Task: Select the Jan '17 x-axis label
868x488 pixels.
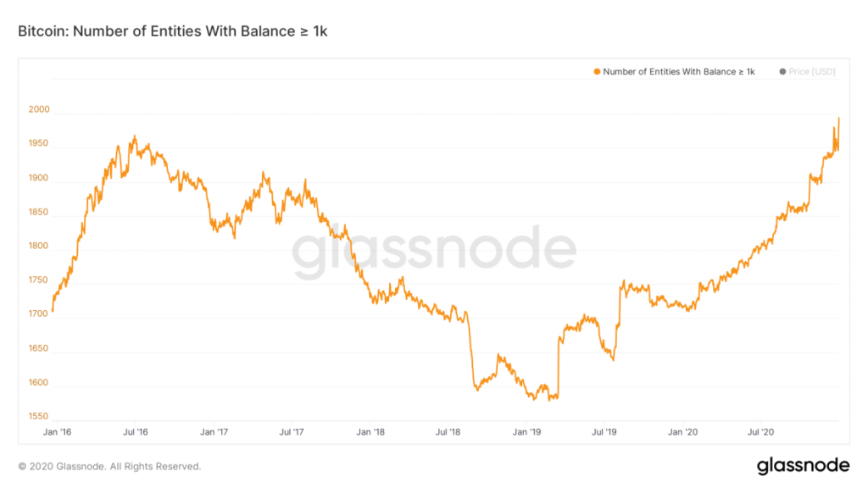Action: 214,432
